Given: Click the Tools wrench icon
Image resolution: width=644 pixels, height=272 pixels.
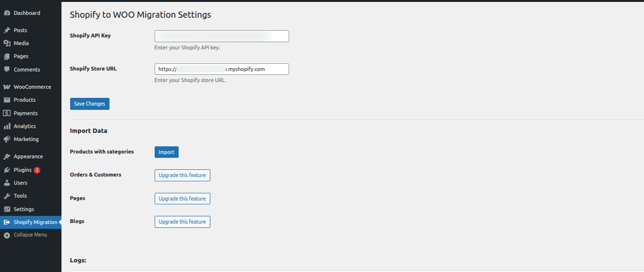Looking at the screenshot, I should (x=7, y=196).
